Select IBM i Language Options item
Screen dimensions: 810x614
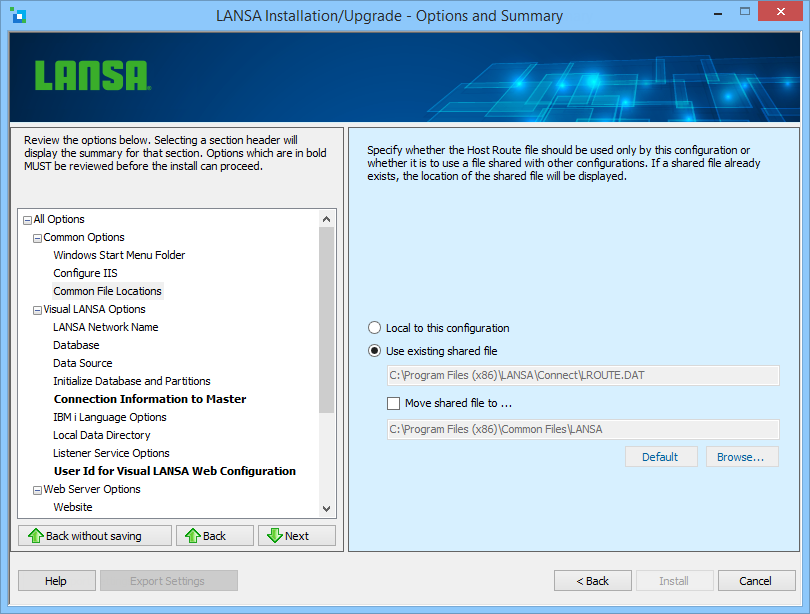point(110,417)
